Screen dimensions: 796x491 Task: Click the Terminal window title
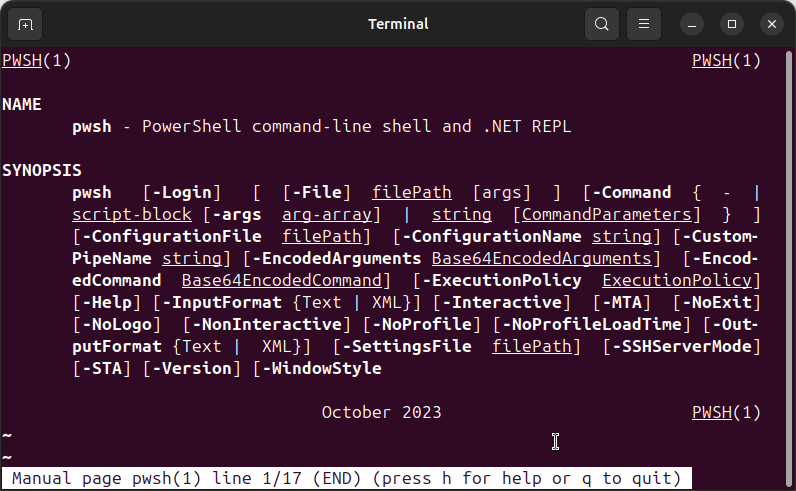point(398,24)
